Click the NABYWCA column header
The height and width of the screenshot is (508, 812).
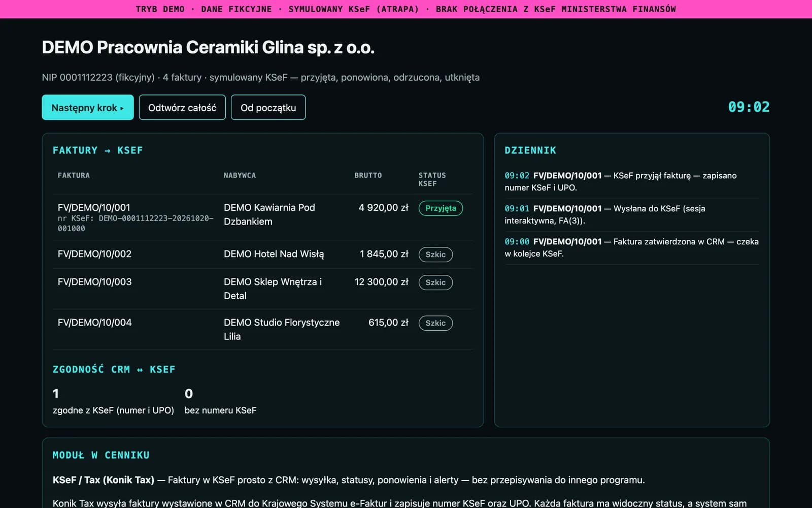pyautogui.click(x=240, y=175)
